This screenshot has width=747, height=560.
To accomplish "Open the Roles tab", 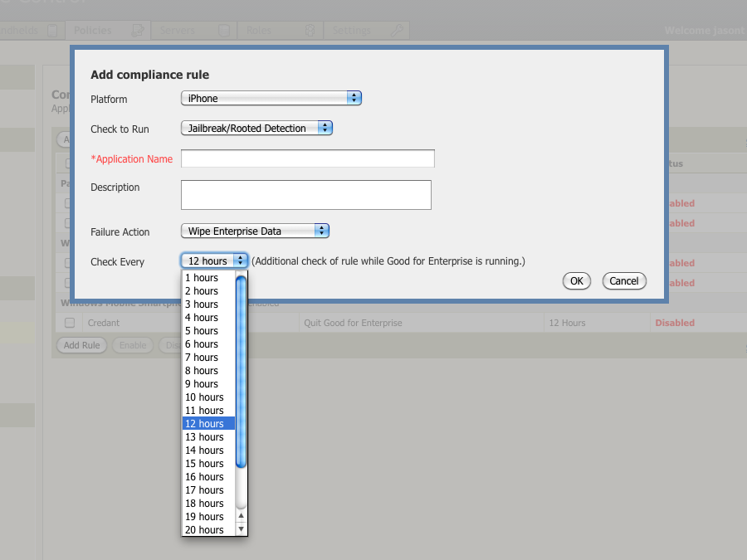I will pyautogui.click(x=281, y=31).
